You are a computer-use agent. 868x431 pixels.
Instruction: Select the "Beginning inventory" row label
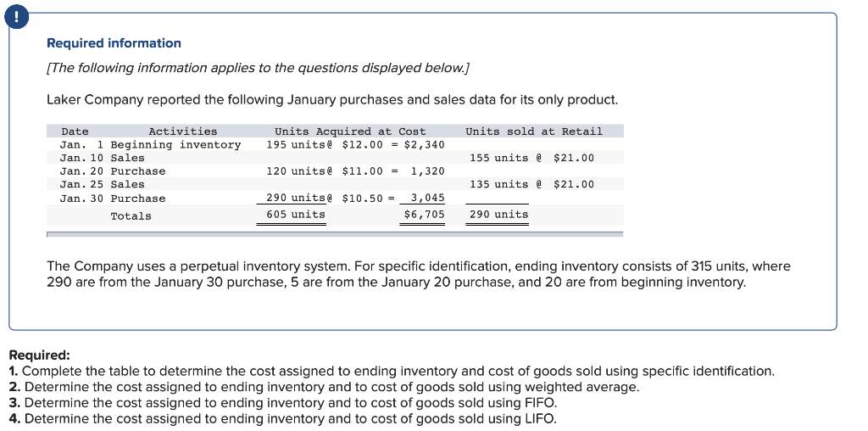click(175, 145)
